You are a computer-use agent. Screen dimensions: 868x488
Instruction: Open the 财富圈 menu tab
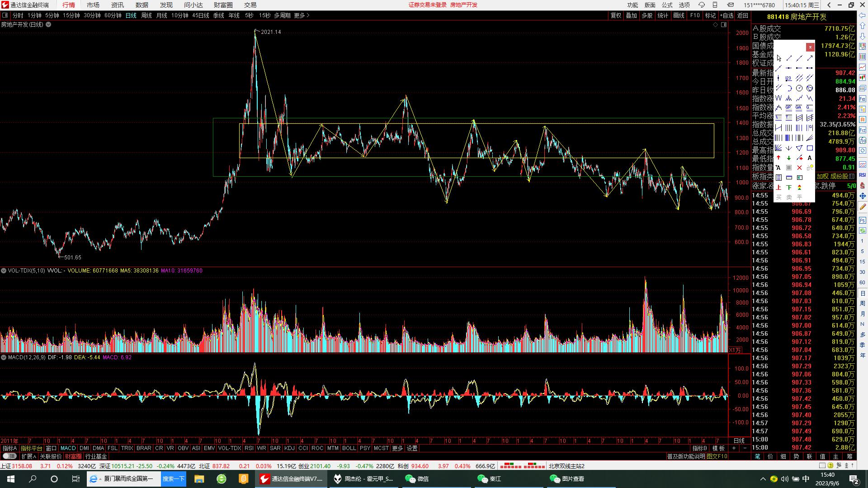coord(223,5)
